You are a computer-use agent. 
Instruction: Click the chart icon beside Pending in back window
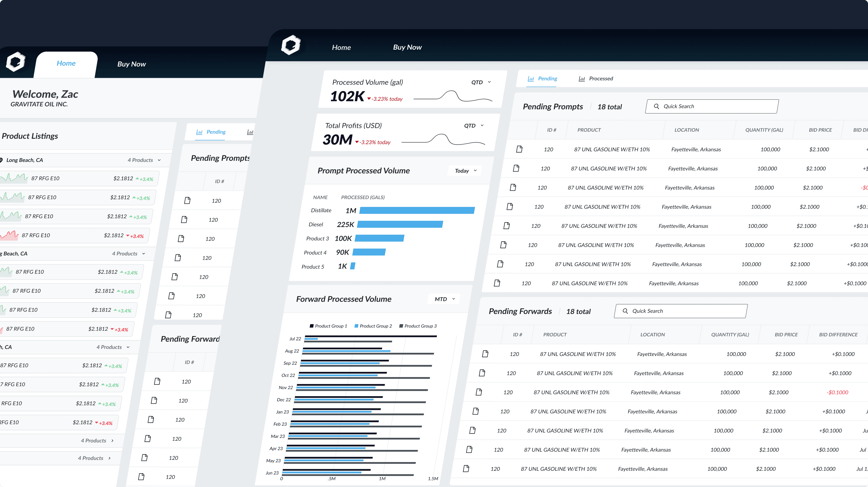tap(200, 132)
